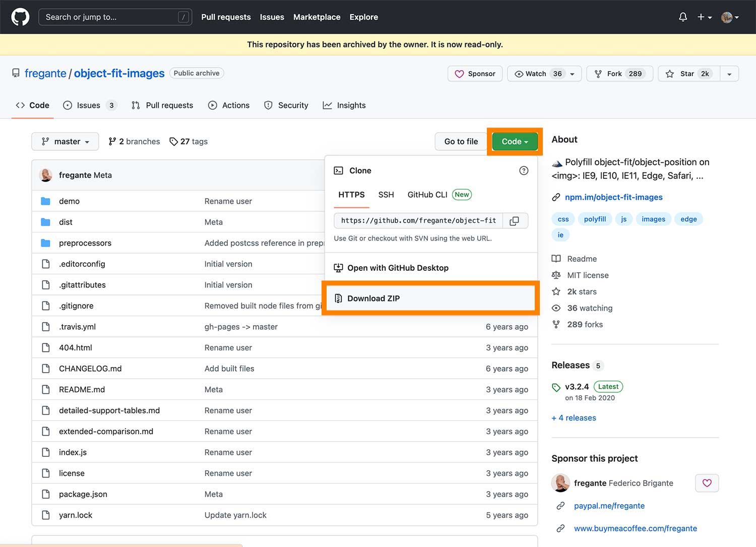Star the repository
Image resolution: width=756 pixels, height=547 pixels.
689,74
